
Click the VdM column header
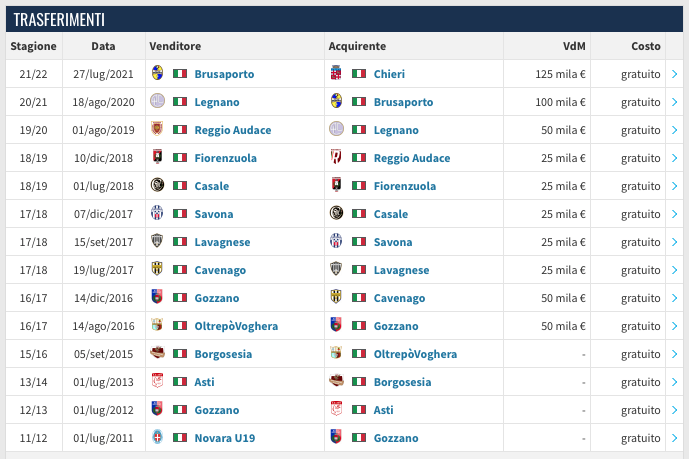tap(574, 46)
